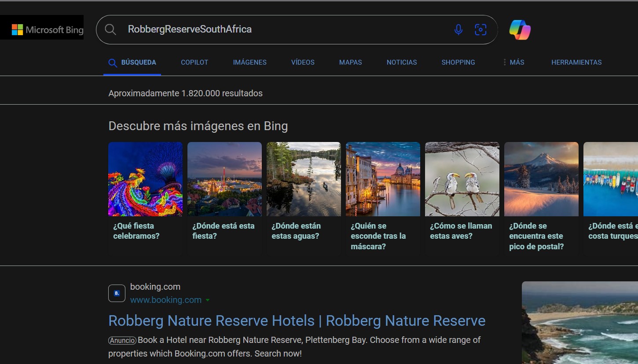Screen dimensions: 638x364
Task: Open '¿Dónde se encuentra este pico de postal?' link
Action: click(536, 236)
